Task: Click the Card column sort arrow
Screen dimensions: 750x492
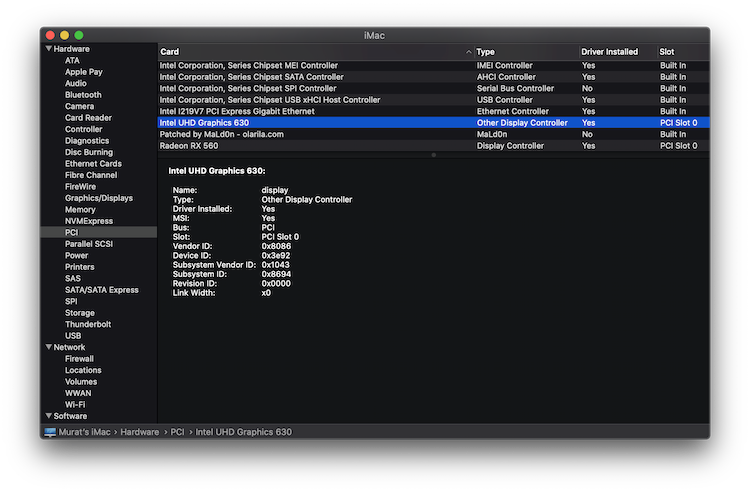Action: (x=469, y=52)
